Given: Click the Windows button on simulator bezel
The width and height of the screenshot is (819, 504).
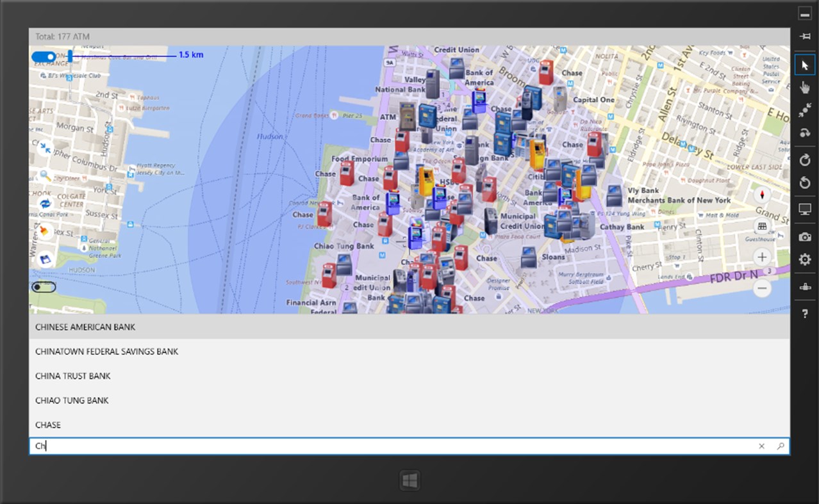Looking at the screenshot, I should coord(409,480).
